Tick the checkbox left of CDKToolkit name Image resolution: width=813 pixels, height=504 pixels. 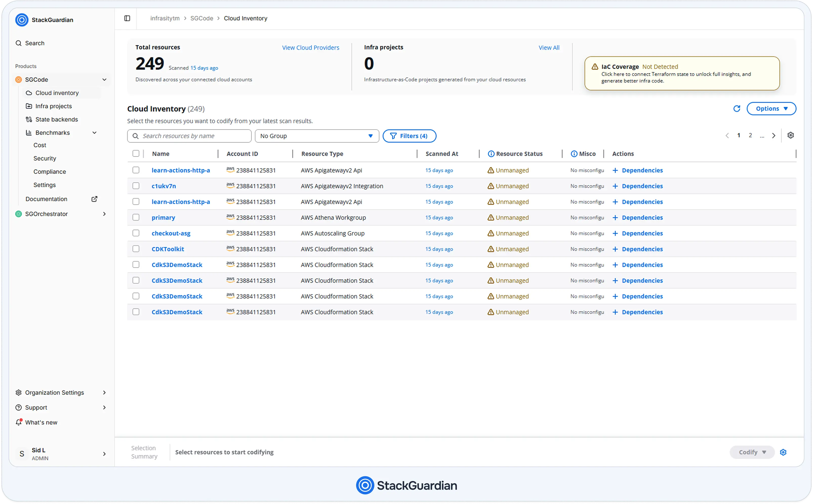(136, 249)
